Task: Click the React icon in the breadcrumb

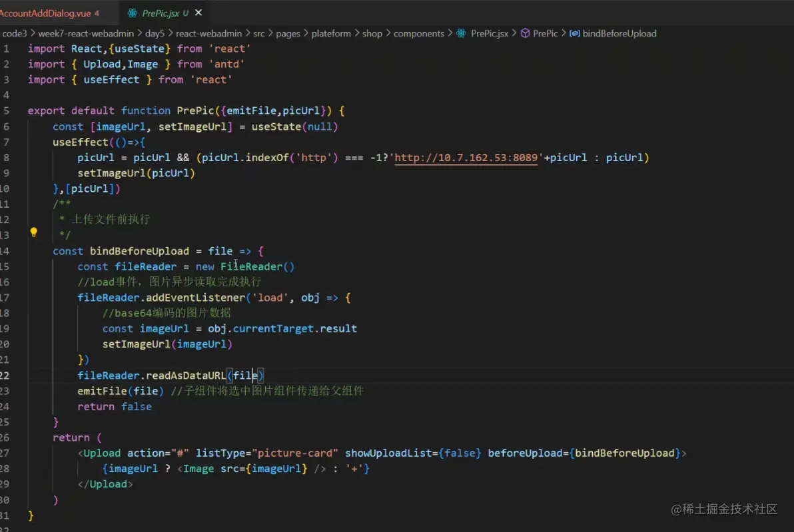Action: click(x=462, y=33)
